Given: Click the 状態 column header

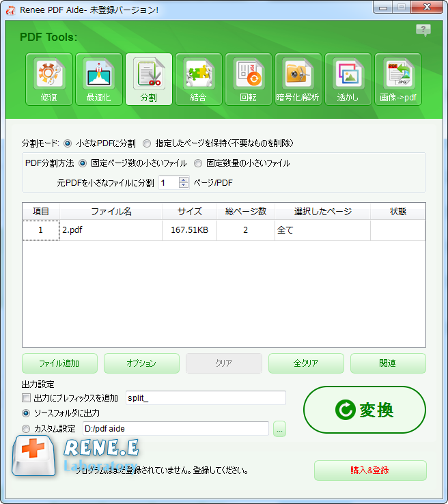Looking at the screenshot, I should (398, 211).
